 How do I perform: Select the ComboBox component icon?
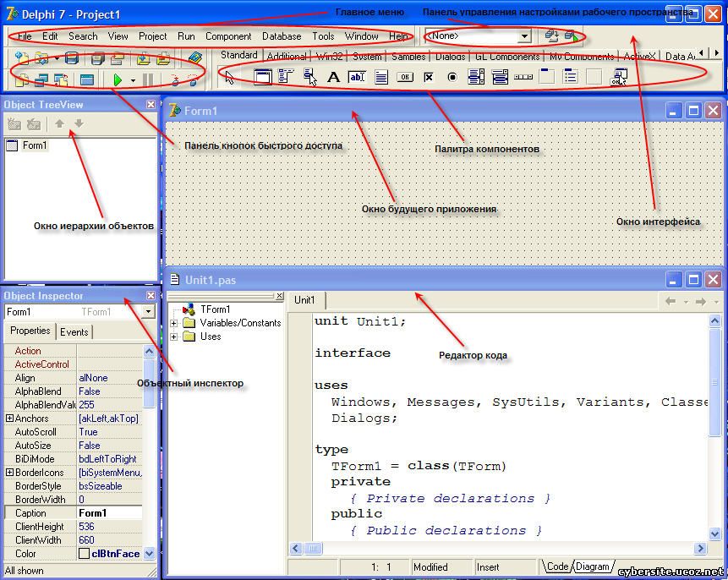500,77
